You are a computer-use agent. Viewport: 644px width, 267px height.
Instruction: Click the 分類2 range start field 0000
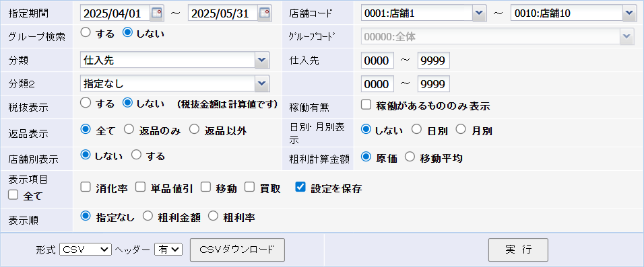tap(377, 83)
